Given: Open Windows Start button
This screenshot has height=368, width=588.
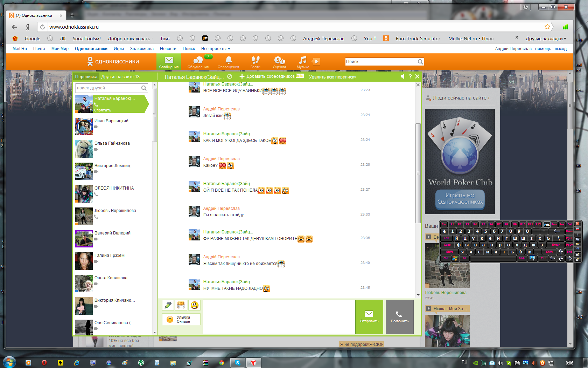Looking at the screenshot, I should point(9,362).
